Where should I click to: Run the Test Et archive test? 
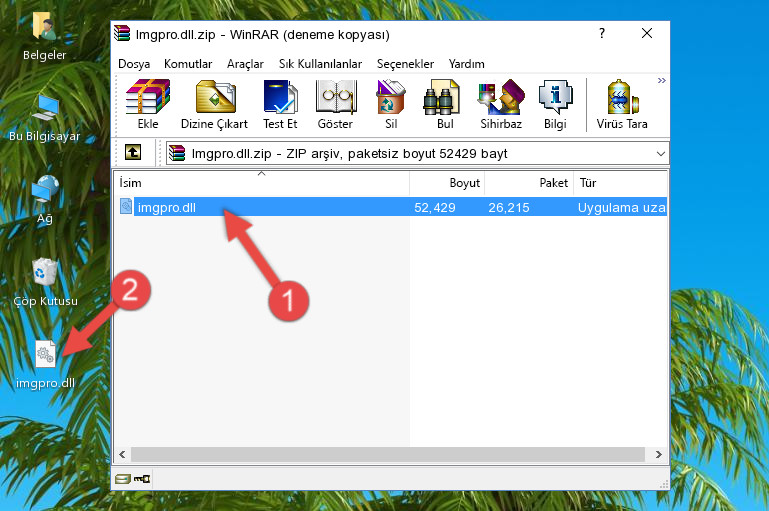coord(280,104)
